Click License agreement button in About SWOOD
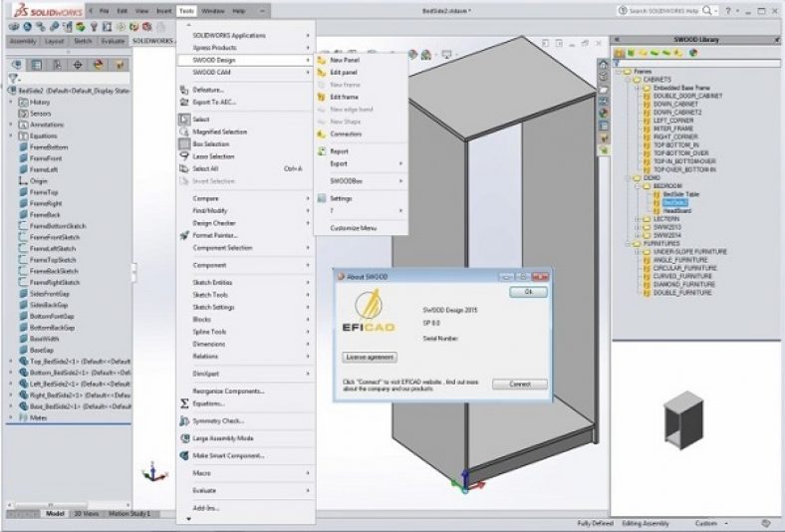This screenshot has height=532, width=785. 370,358
